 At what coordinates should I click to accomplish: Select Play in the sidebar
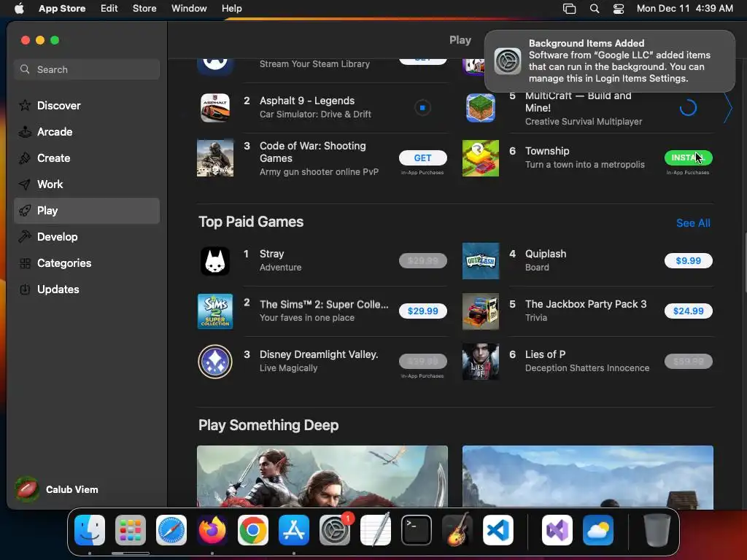click(87, 211)
